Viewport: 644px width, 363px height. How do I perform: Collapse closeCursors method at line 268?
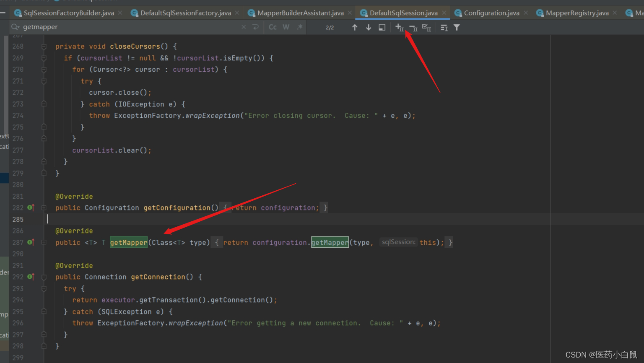44,47
